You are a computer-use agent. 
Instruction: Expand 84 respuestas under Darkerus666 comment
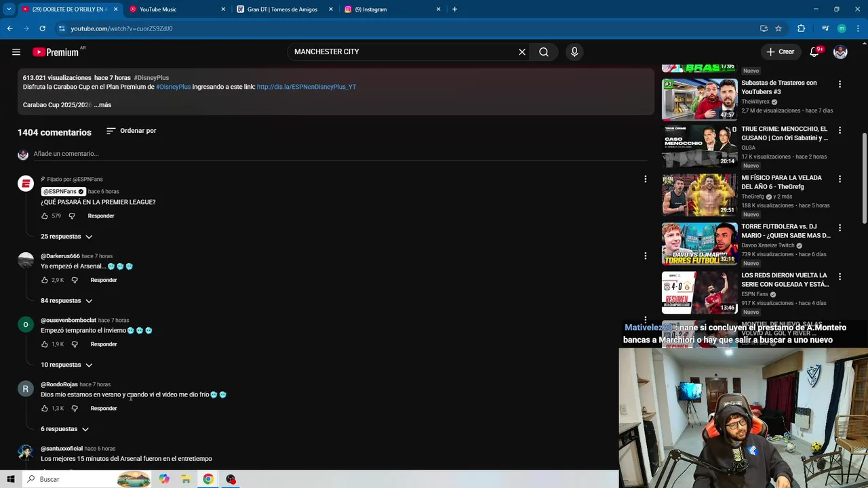pos(66,301)
